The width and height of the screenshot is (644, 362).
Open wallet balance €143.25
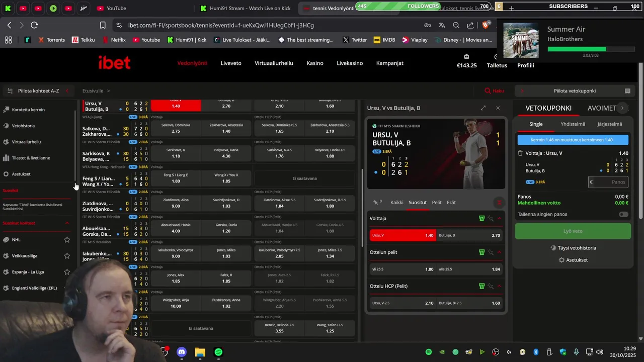coord(466,61)
